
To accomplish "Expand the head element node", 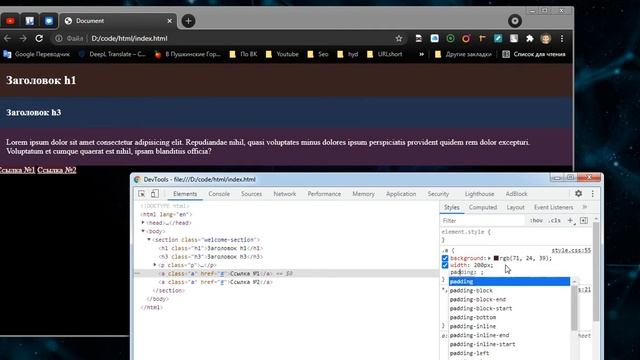I will 143,222.
